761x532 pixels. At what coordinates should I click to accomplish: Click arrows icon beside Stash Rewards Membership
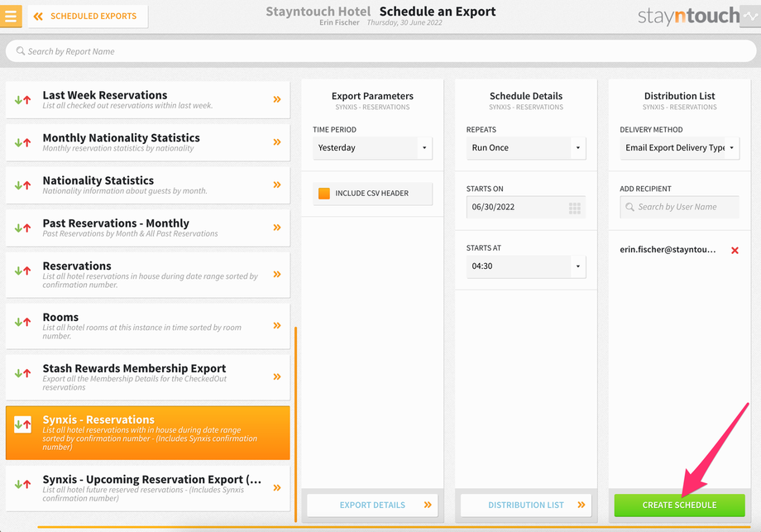coord(23,373)
